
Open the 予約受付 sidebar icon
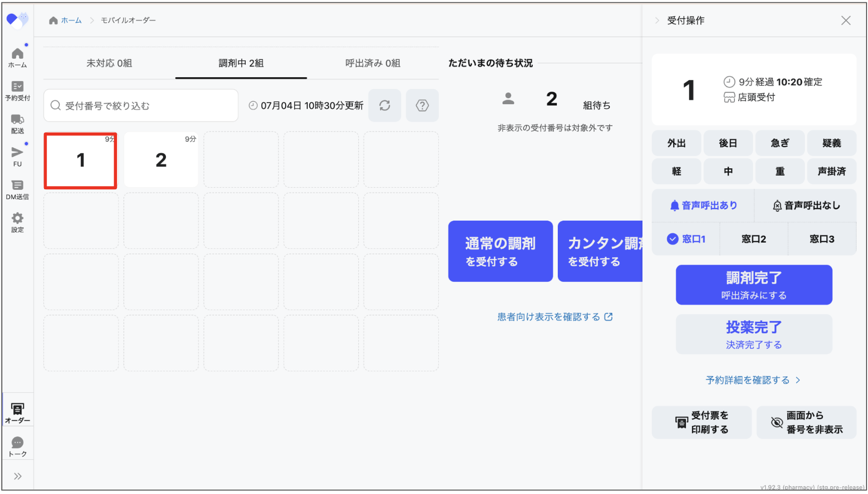(18, 91)
